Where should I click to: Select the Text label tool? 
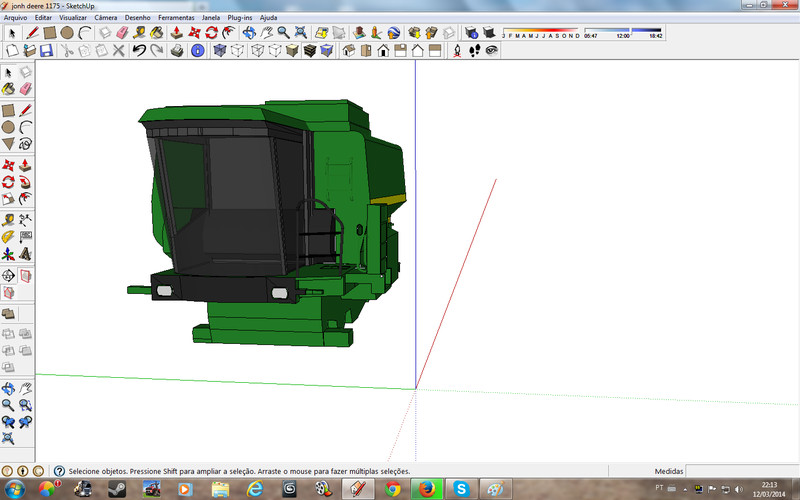[x=26, y=237]
